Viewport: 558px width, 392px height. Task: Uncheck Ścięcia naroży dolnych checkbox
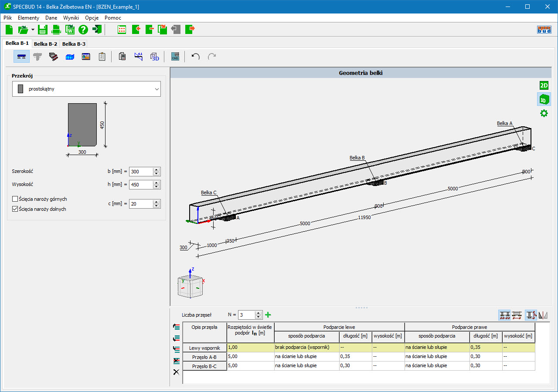[15, 209]
